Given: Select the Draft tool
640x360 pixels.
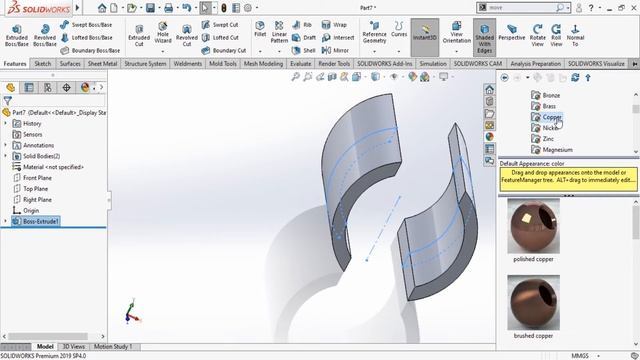Looking at the screenshot, I should click(x=304, y=38).
